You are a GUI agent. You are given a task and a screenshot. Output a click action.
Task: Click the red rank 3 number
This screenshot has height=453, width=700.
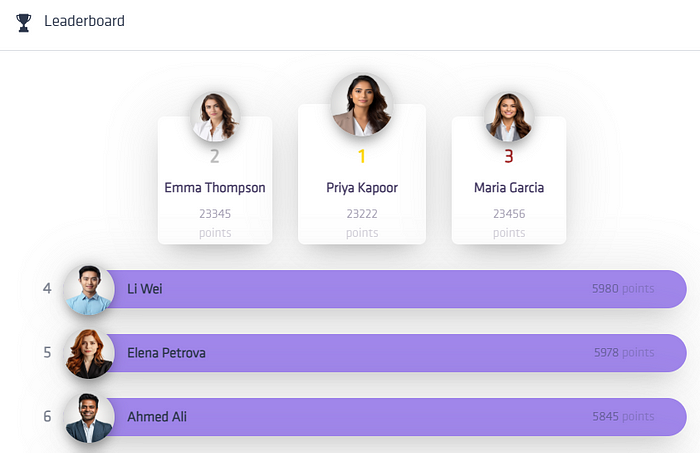[509, 156]
